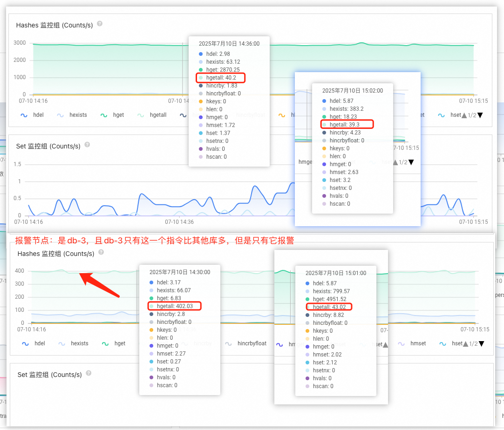This screenshot has width=504, height=430.
Task: Click the help icon next to the Set 监控组 title above the 1.5 axis
Action: click(x=87, y=145)
